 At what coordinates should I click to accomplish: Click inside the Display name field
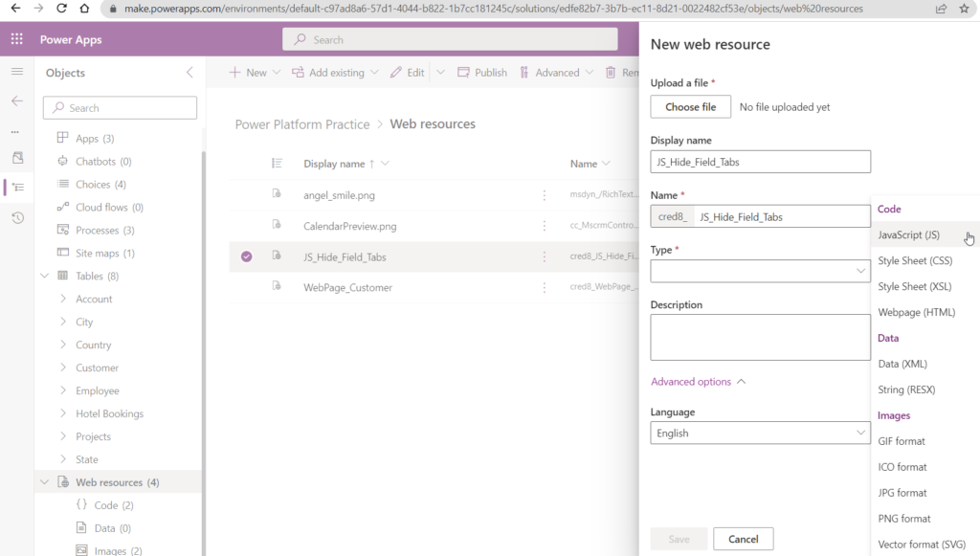point(759,161)
